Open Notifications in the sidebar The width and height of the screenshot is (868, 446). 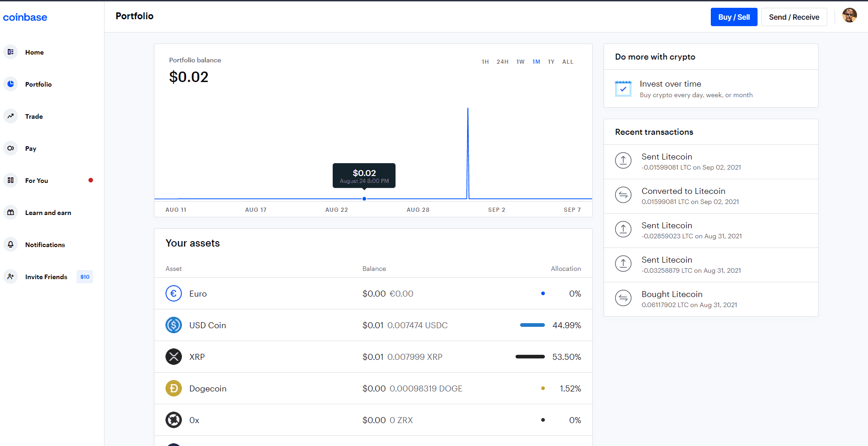click(45, 245)
